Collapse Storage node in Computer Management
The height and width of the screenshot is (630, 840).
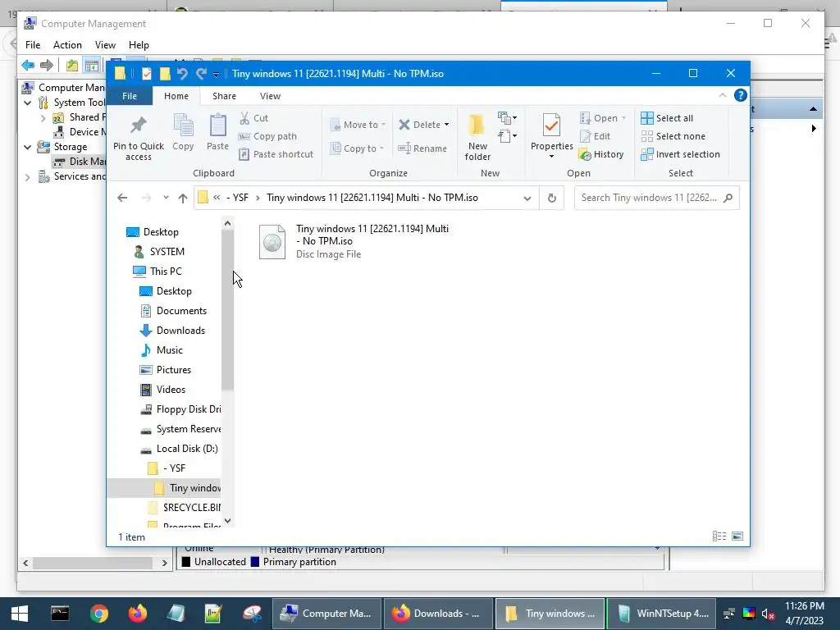[28, 147]
